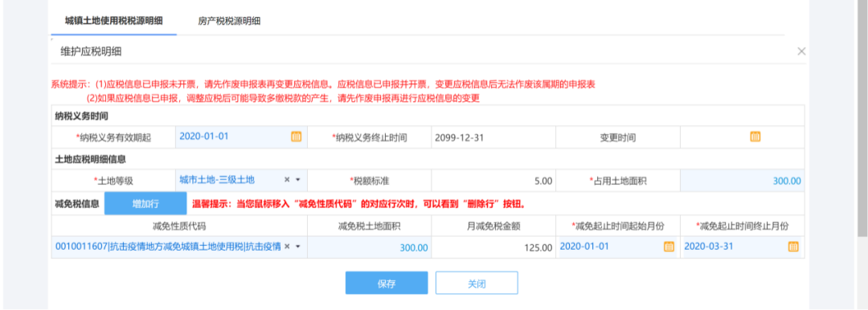
Task: Open calendar for 减免起止时间终止月份
Action: point(793,247)
